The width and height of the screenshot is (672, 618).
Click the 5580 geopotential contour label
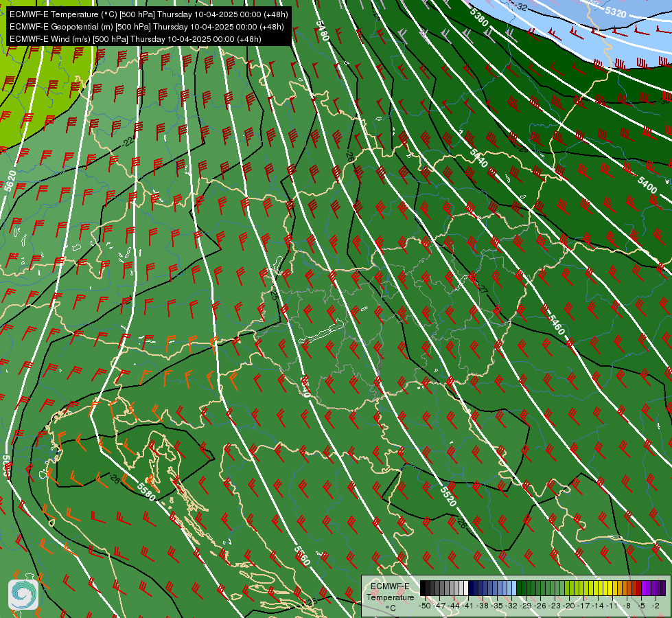coord(146,491)
